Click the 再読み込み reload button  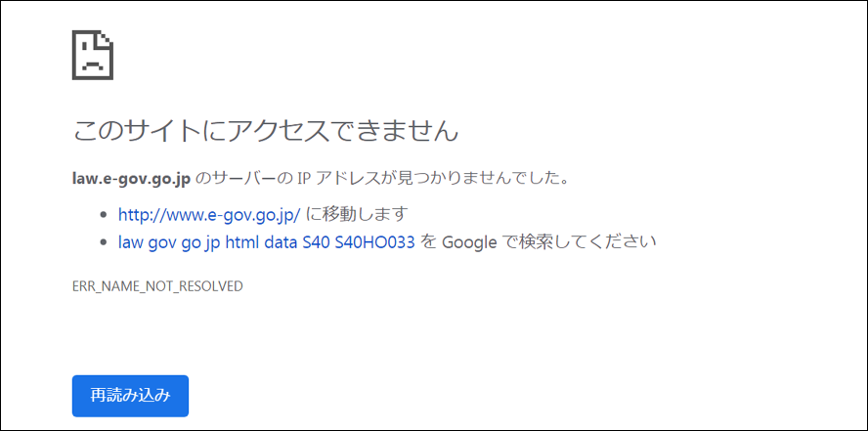click(130, 396)
